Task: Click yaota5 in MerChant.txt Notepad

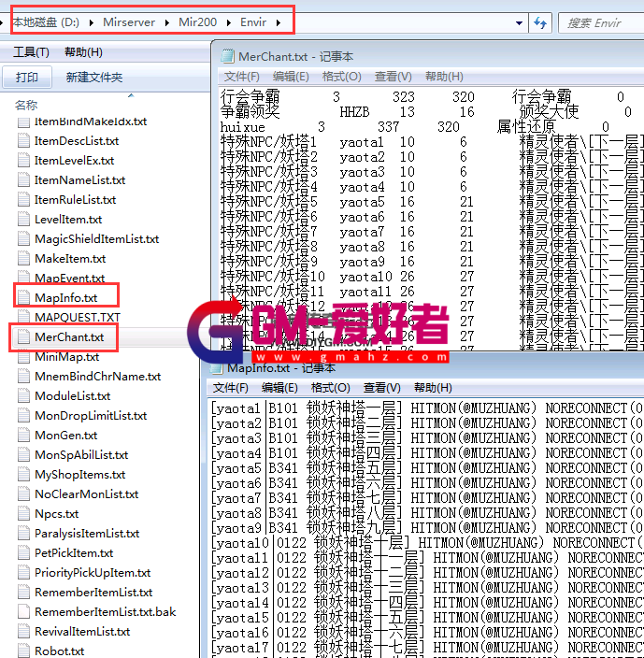Action: tap(362, 202)
